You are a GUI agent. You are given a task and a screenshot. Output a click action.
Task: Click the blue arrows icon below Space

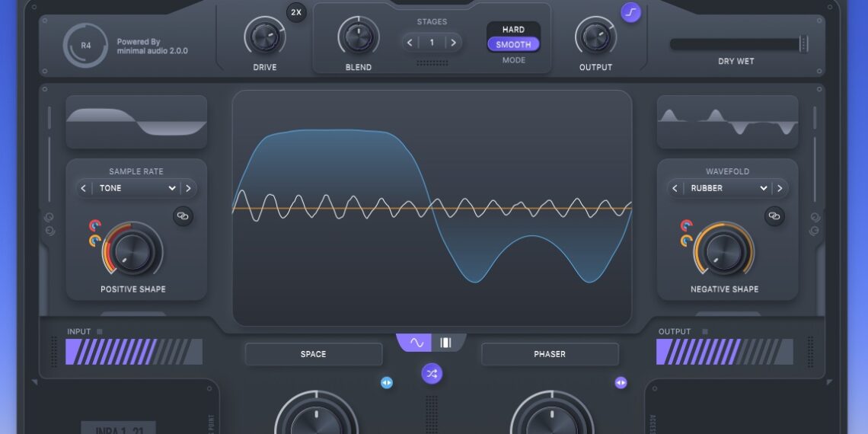[x=387, y=382]
